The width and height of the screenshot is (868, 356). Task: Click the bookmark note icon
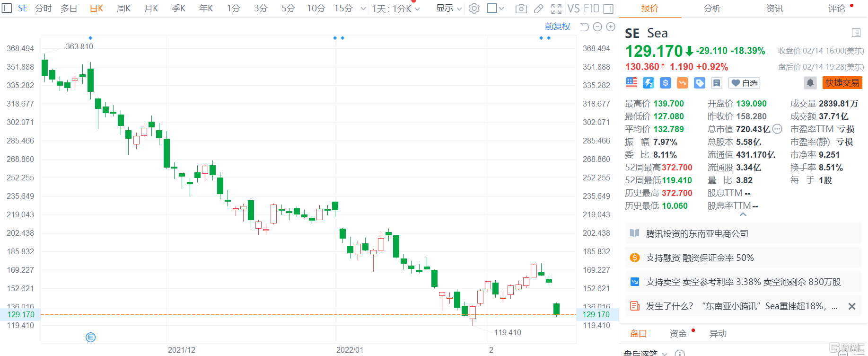717,83
